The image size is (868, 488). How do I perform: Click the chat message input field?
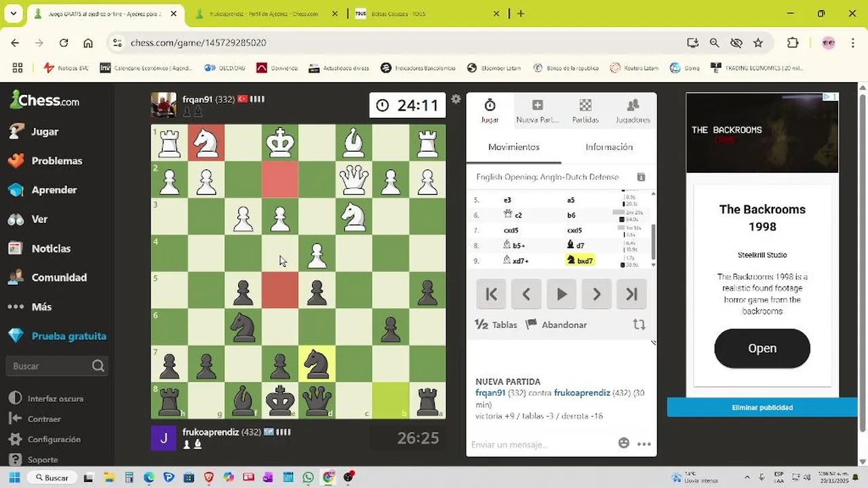[x=540, y=445]
